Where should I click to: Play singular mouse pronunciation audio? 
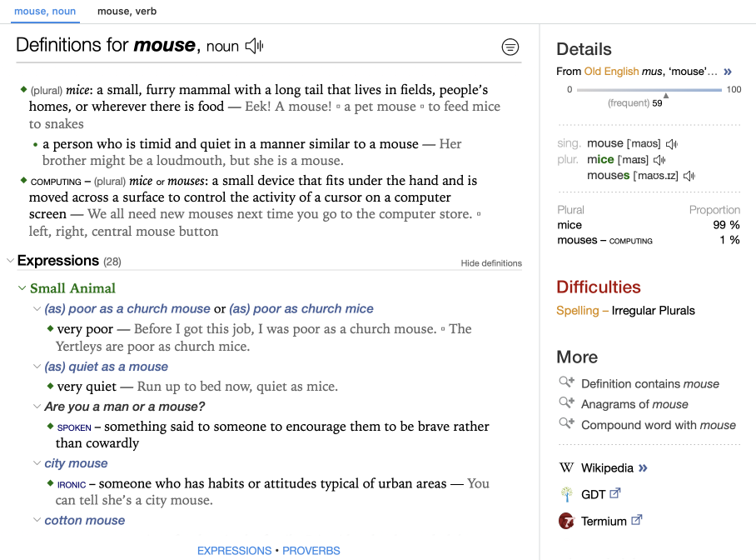coord(672,144)
